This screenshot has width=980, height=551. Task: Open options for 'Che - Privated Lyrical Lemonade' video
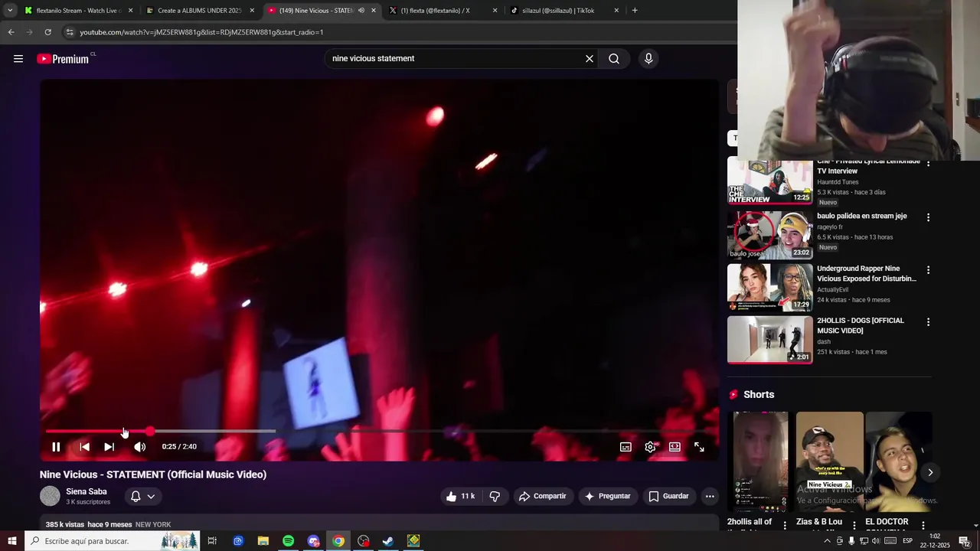(x=928, y=165)
